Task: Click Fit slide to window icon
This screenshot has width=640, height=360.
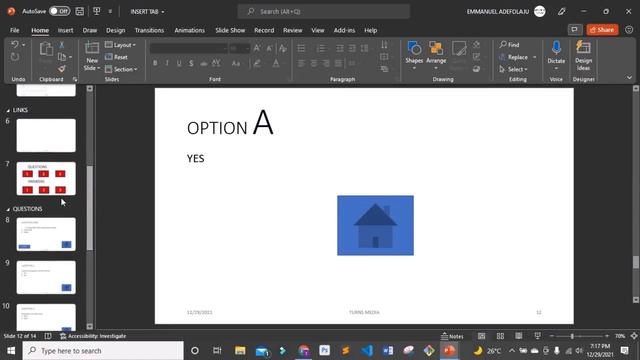Action: click(634, 336)
